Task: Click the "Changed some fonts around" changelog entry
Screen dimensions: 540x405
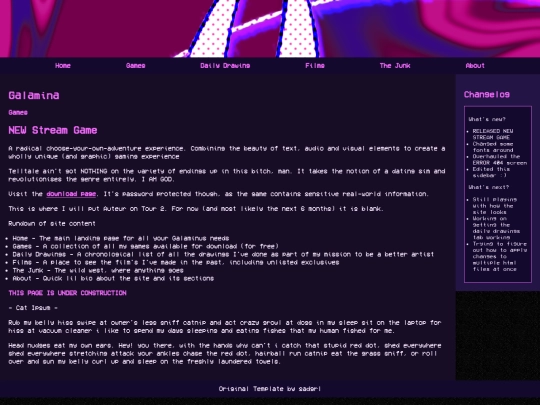Action: point(493,147)
